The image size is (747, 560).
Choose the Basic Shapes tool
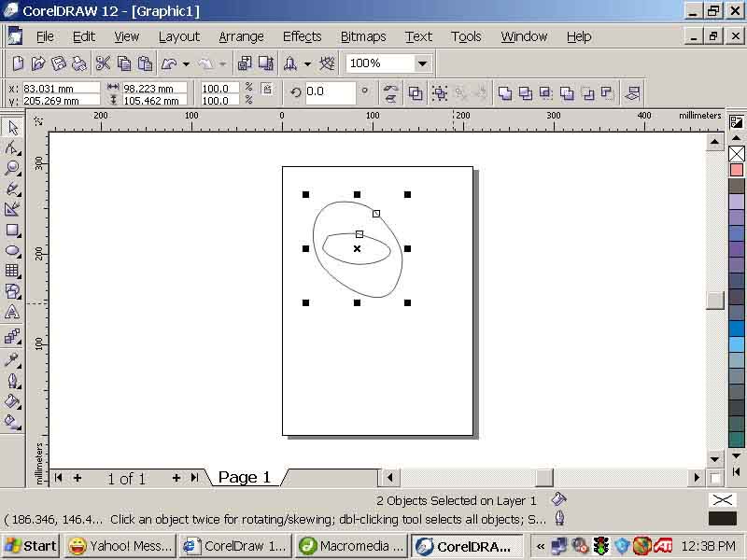click(x=12, y=291)
